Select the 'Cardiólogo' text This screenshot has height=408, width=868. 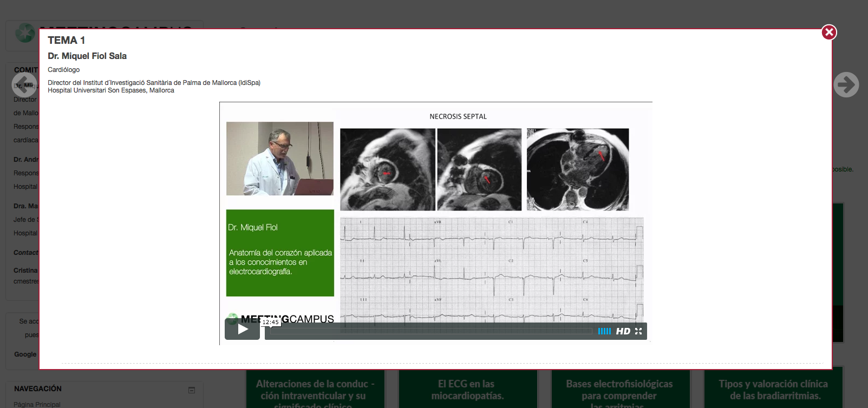63,70
